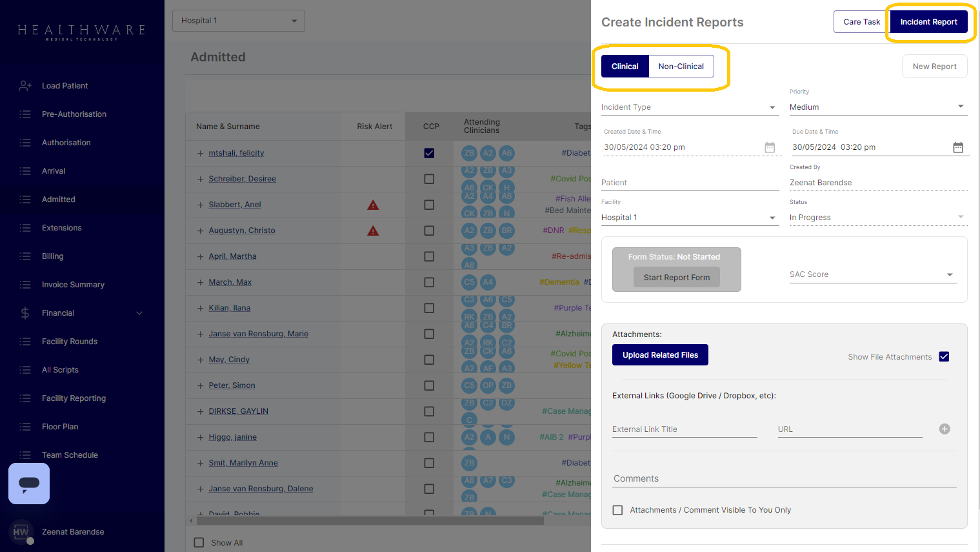Click the add external link plus icon
The image size is (980, 552).
[x=945, y=429]
